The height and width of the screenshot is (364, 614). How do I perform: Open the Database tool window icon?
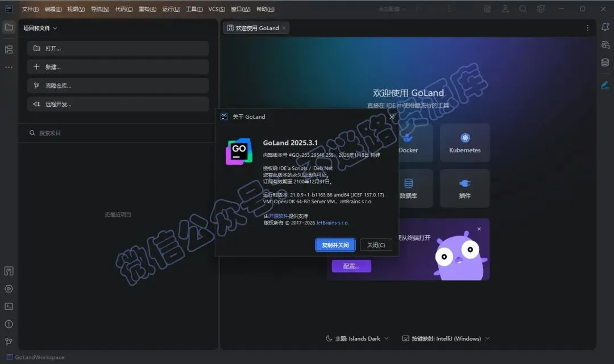pos(605,62)
